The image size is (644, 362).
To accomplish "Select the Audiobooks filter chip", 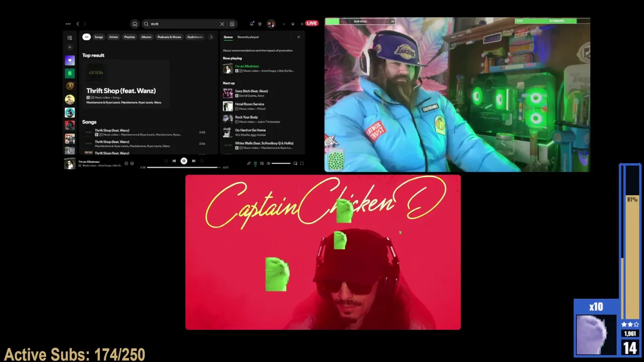I will click(x=195, y=37).
